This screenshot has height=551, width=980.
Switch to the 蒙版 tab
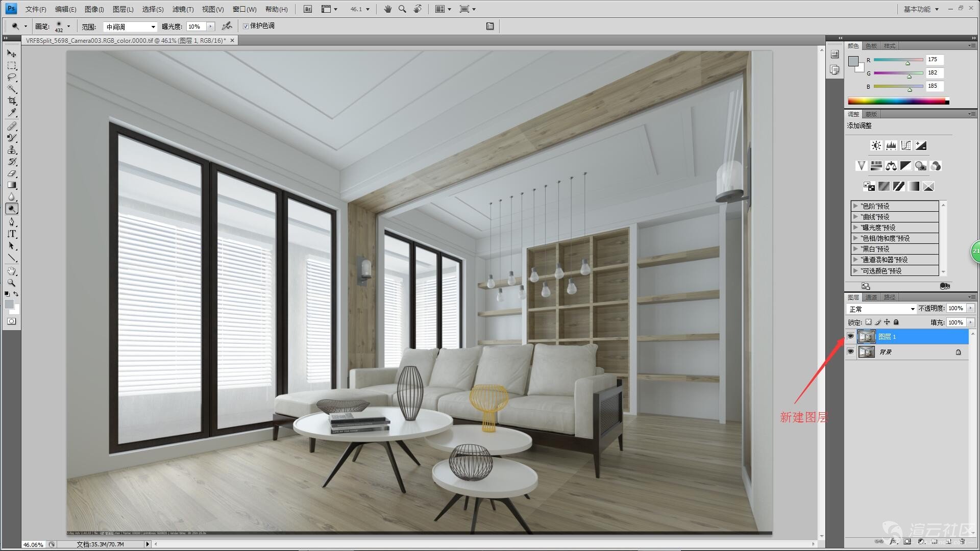(871, 114)
